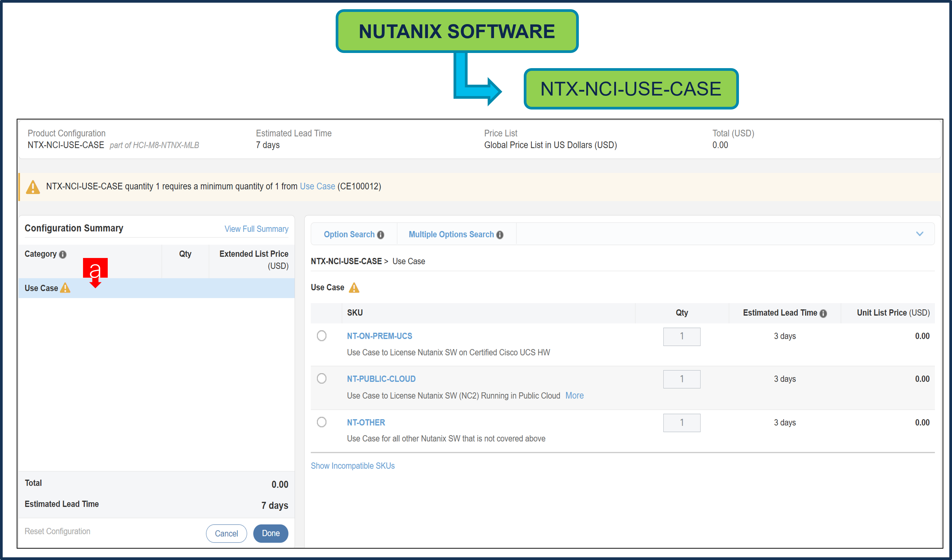Click More beside NT-PUBLIC-CLOUD description
Screen dimensions: 952x560
(574, 395)
